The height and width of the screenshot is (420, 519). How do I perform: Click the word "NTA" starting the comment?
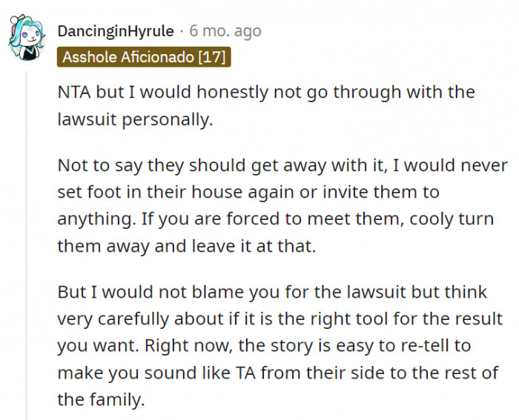point(74,93)
